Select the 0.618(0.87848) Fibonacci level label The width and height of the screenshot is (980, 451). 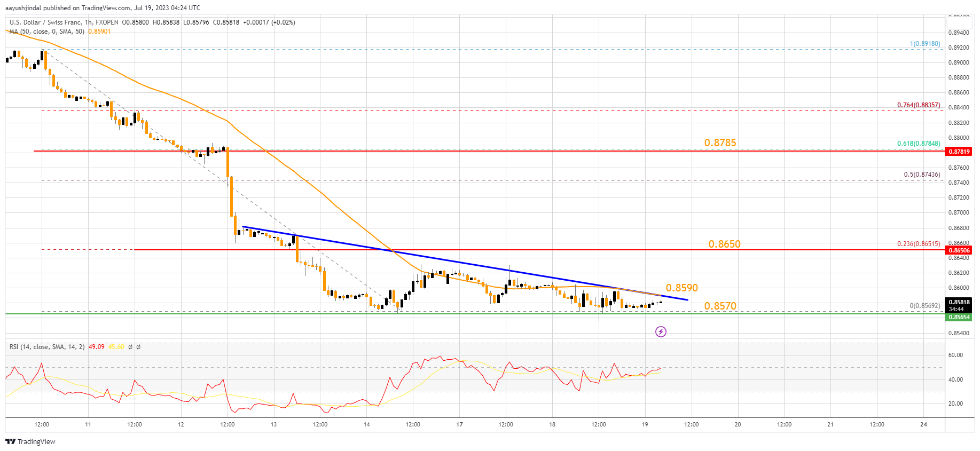click(919, 144)
